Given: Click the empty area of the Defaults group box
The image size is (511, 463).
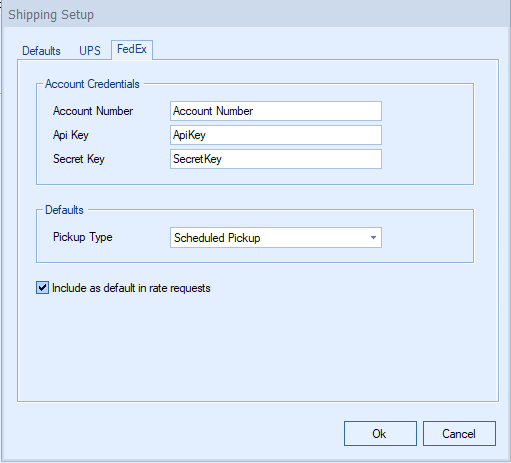Looking at the screenshot, I should [x=427, y=237].
